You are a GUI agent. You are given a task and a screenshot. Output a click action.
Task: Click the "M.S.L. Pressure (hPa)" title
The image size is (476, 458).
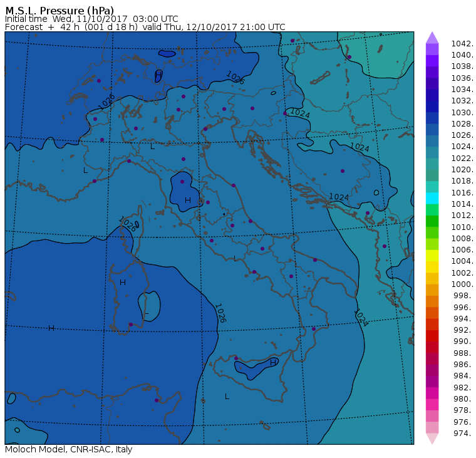[59, 11]
